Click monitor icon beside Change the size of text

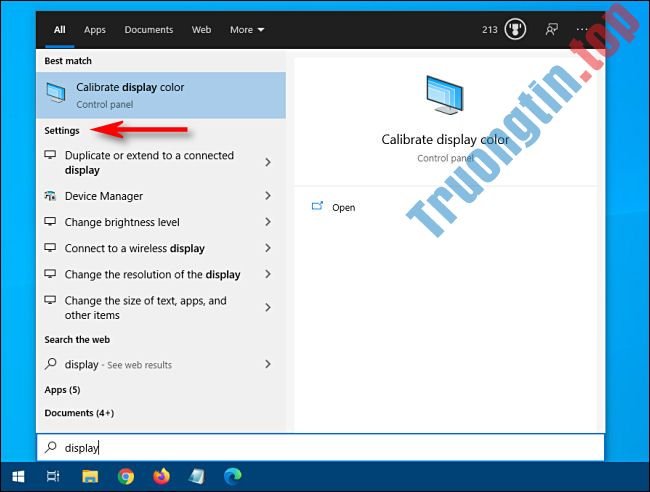coord(50,300)
